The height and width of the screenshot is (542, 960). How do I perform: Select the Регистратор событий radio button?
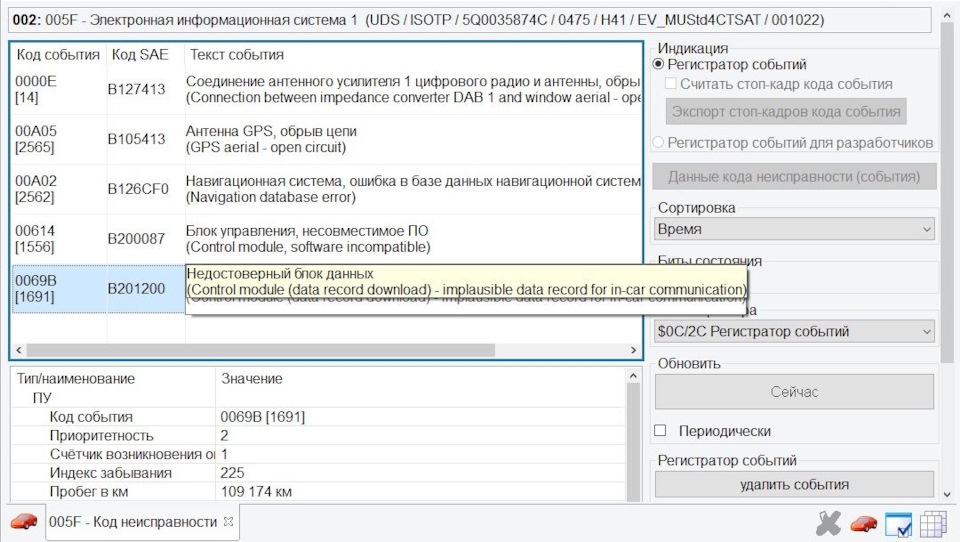659,64
